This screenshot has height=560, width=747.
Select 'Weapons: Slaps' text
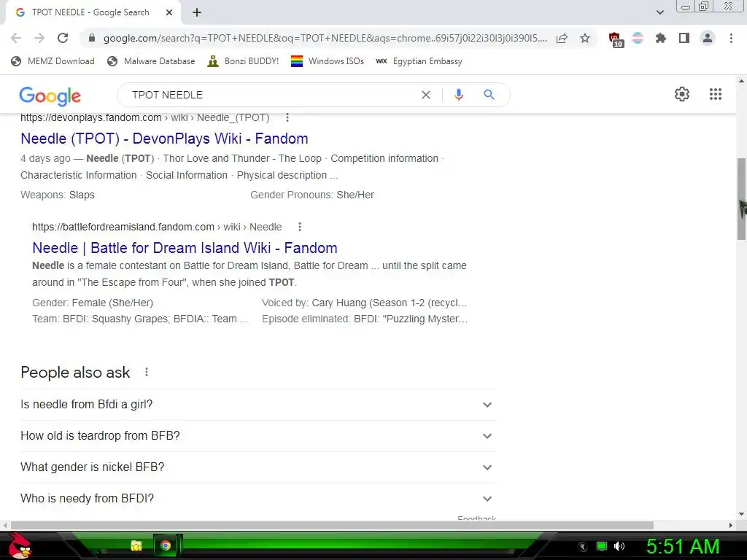[58, 195]
